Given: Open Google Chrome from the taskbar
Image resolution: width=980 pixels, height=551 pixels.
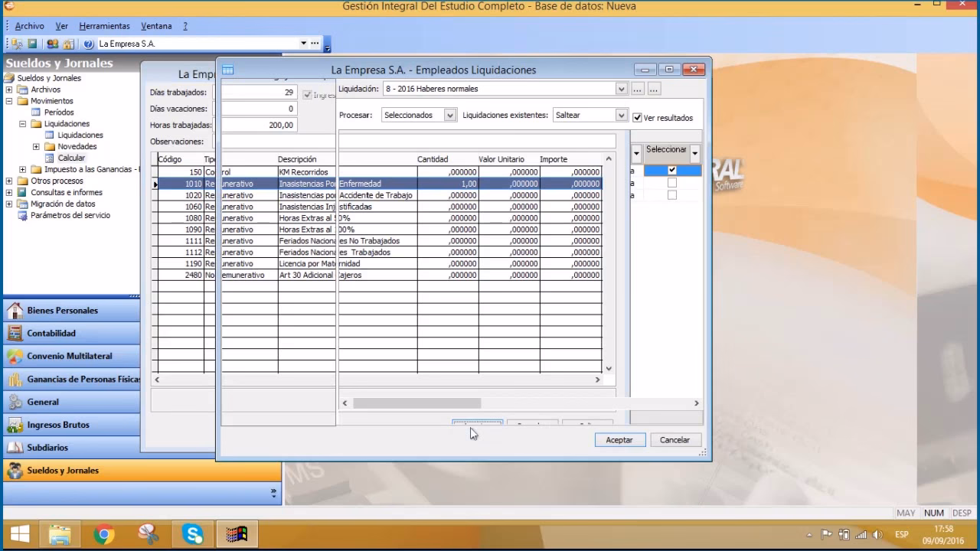Looking at the screenshot, I should coord(104,533).
